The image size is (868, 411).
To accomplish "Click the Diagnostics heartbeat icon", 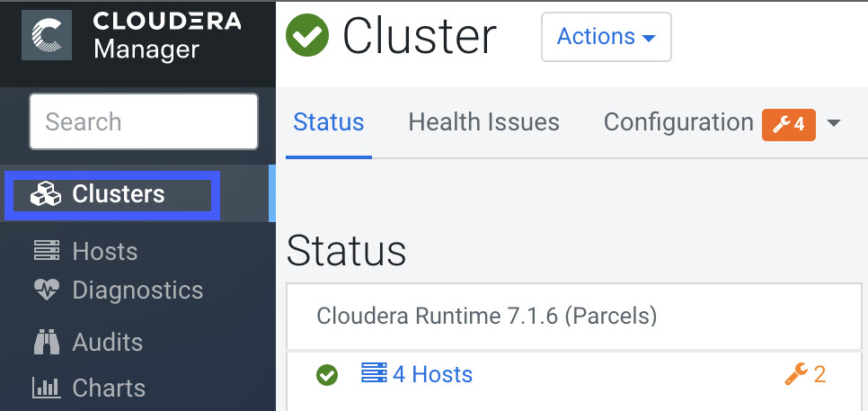I will pos(47,290).
